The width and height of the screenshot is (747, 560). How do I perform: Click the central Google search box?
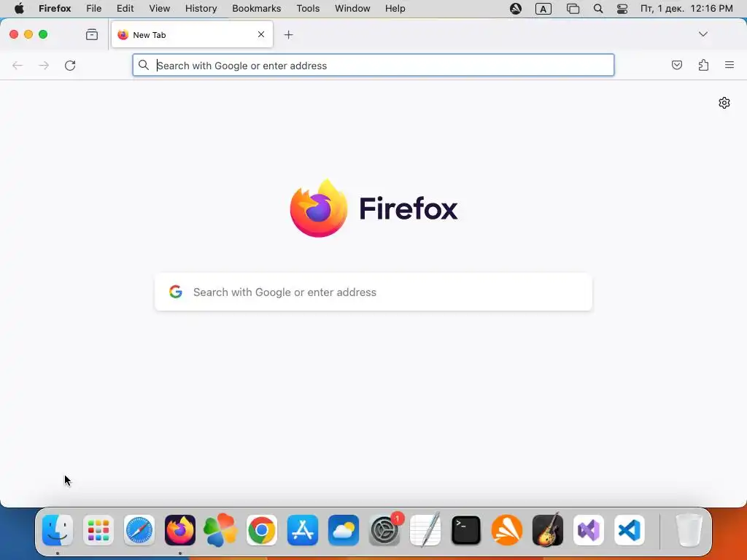tap(373, 292)
